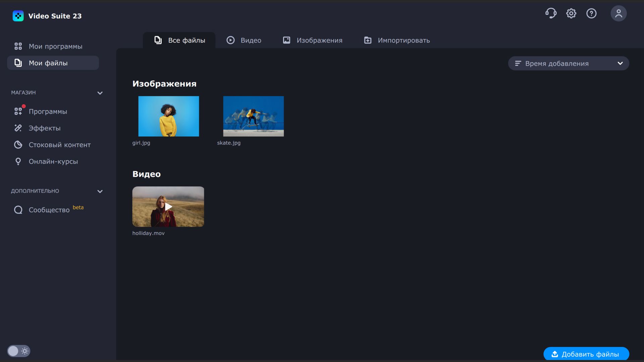Toggle the light/dark theme switch

(19, 351)
